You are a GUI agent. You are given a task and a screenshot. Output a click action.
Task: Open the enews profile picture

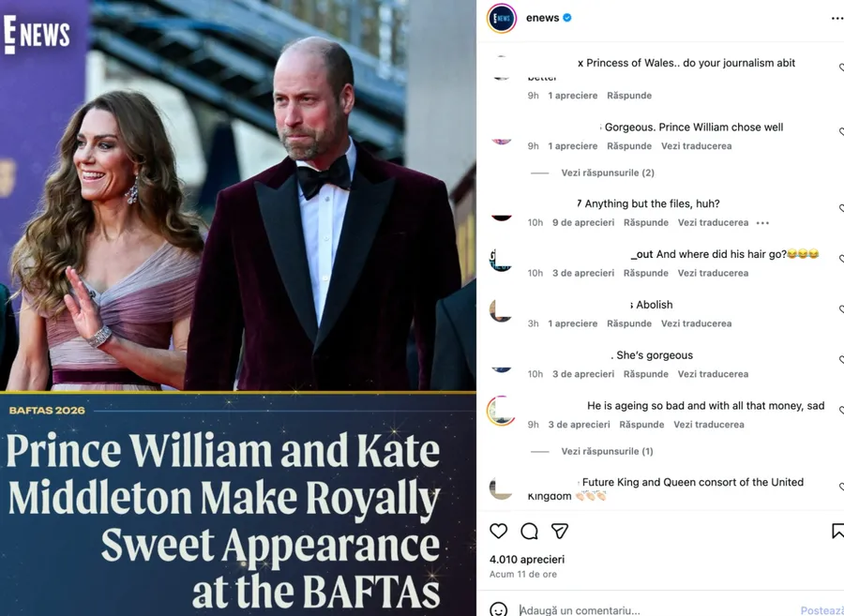point(502,18)
